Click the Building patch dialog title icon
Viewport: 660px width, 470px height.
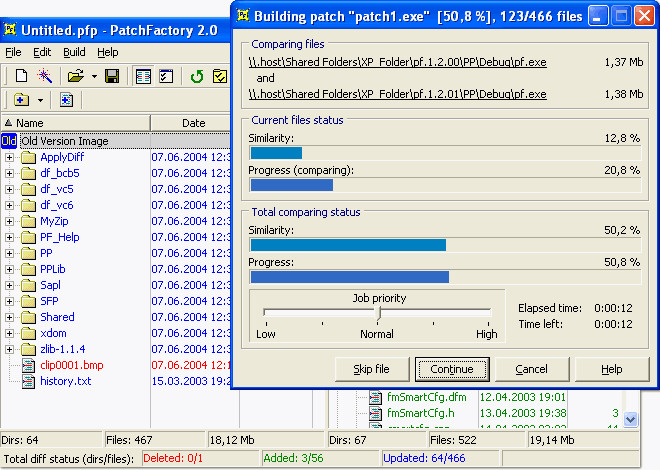243,16
